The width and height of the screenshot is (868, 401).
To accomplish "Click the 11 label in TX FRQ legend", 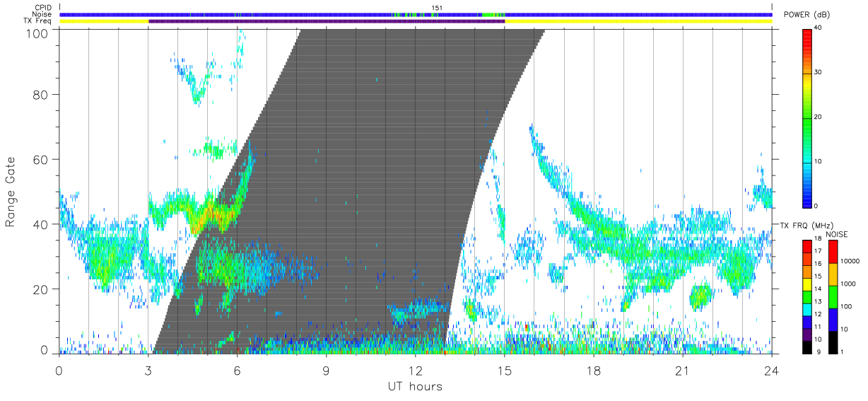I will tap(817, 327).
